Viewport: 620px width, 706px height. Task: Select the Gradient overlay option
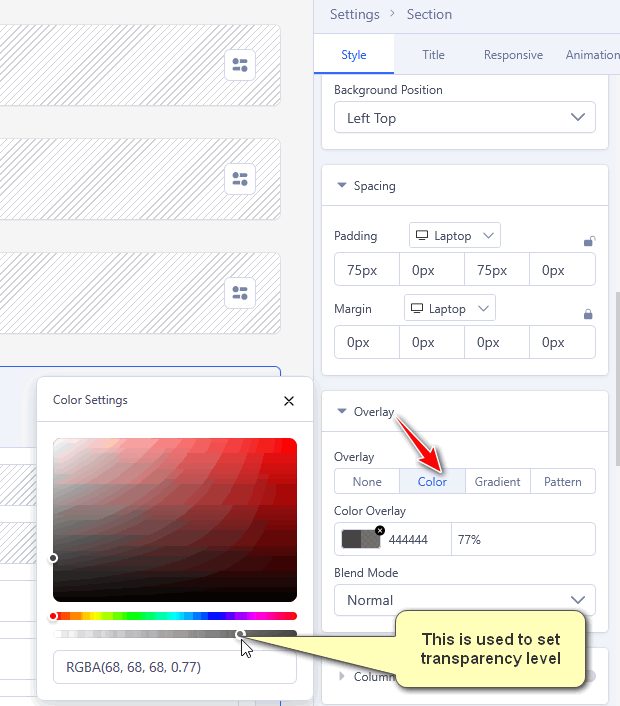click(497, 482)
